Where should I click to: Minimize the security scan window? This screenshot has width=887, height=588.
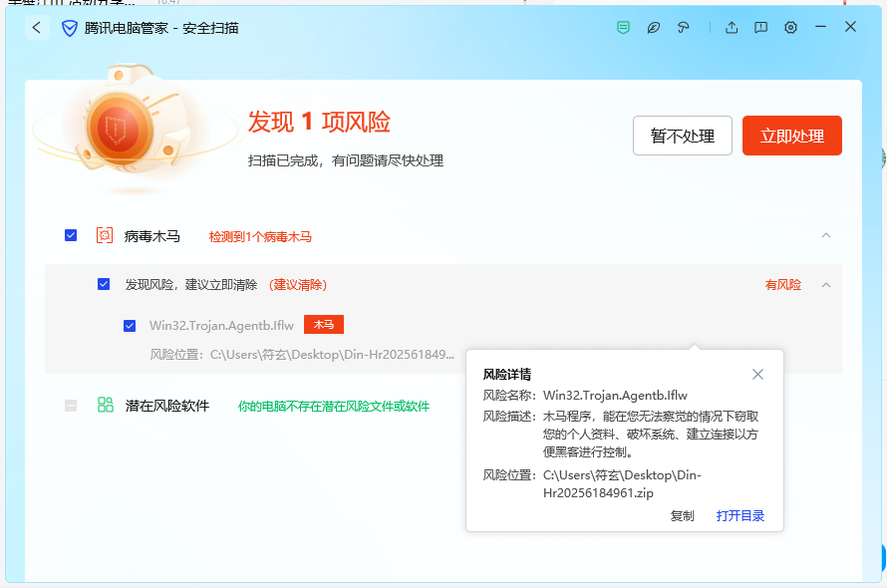[x=821, y=27]
